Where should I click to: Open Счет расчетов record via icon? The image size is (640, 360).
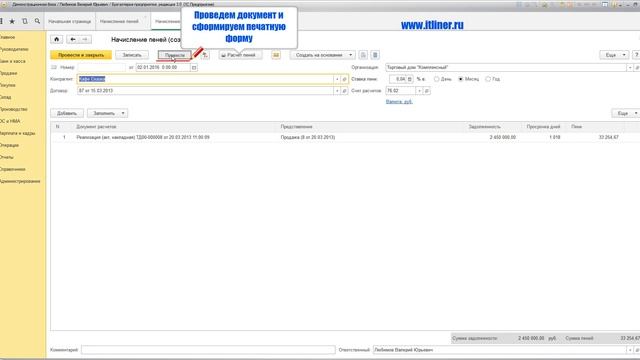[x=427, y=91]
